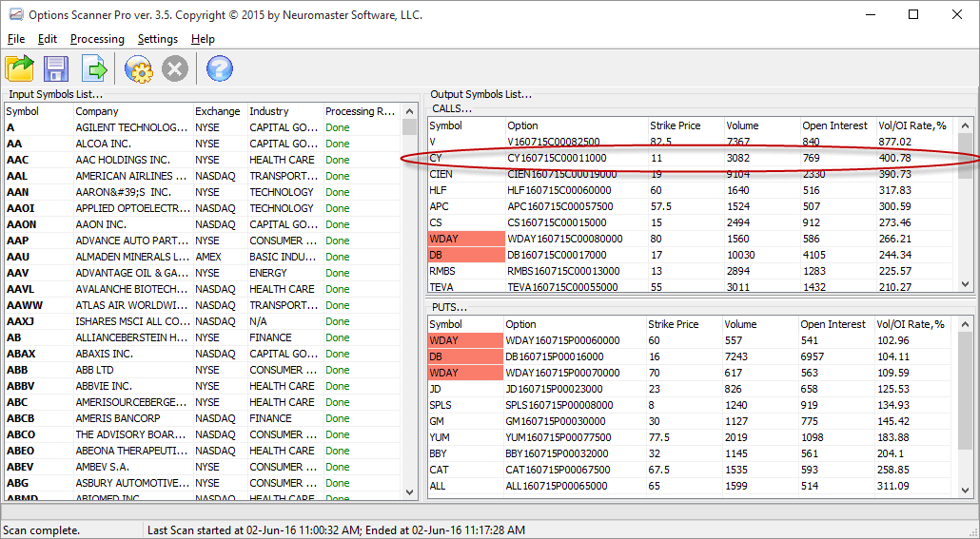This screenshot has height=539, width=980.
Task: Select the CIEN symbol in CALLS
Action: coord(441,174)
